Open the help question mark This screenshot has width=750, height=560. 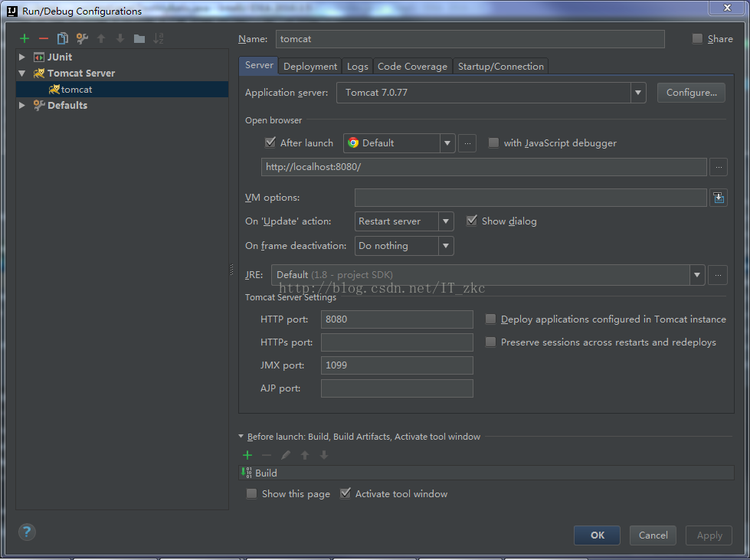[27, 532]
